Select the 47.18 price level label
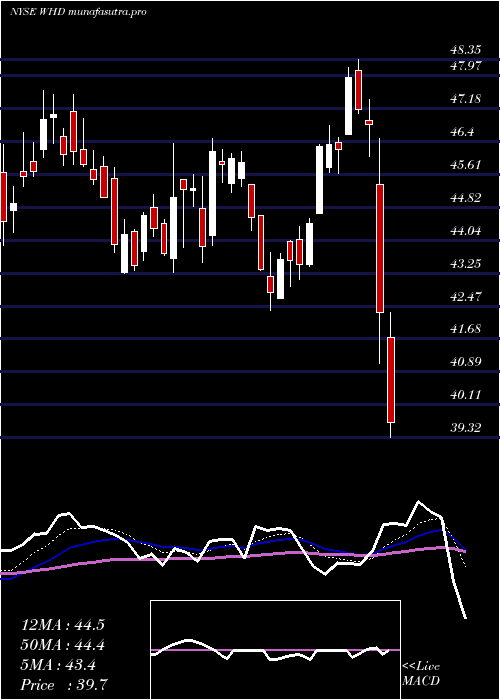 [x=466, y=99]
